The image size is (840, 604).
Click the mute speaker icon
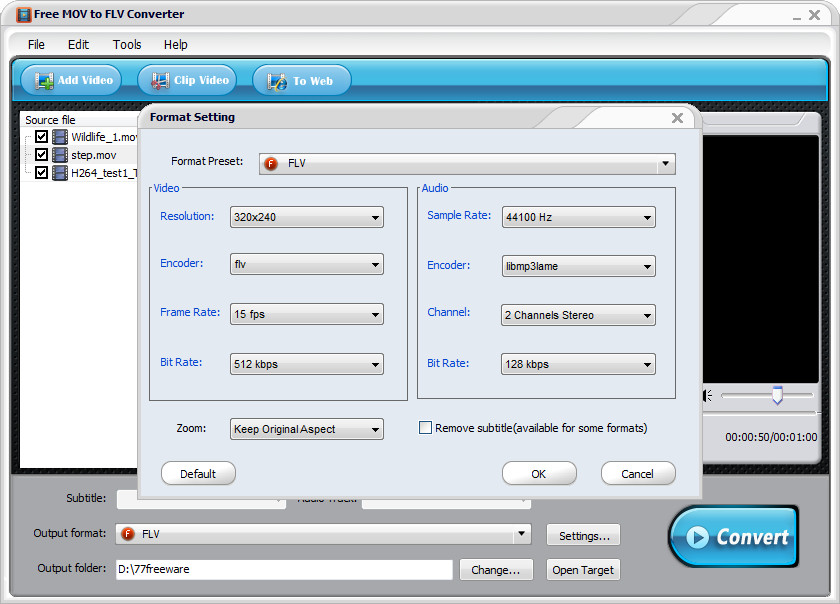tap(708, 396)
